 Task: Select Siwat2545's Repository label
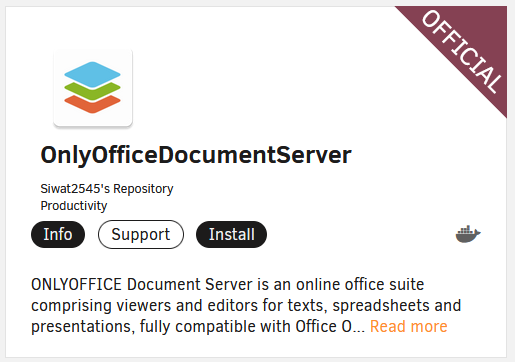point(107,189)
